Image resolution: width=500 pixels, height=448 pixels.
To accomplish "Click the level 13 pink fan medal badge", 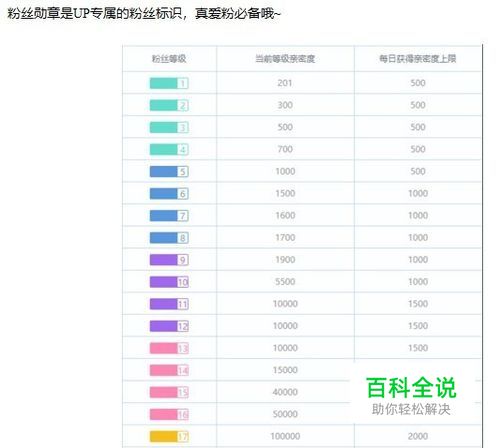I will pyautogui.click(x=169, y=348).
